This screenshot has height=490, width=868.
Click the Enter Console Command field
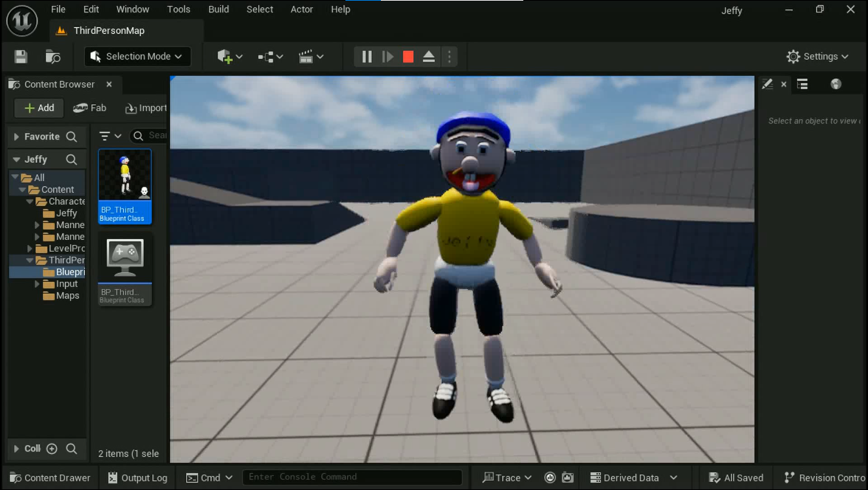352,477
